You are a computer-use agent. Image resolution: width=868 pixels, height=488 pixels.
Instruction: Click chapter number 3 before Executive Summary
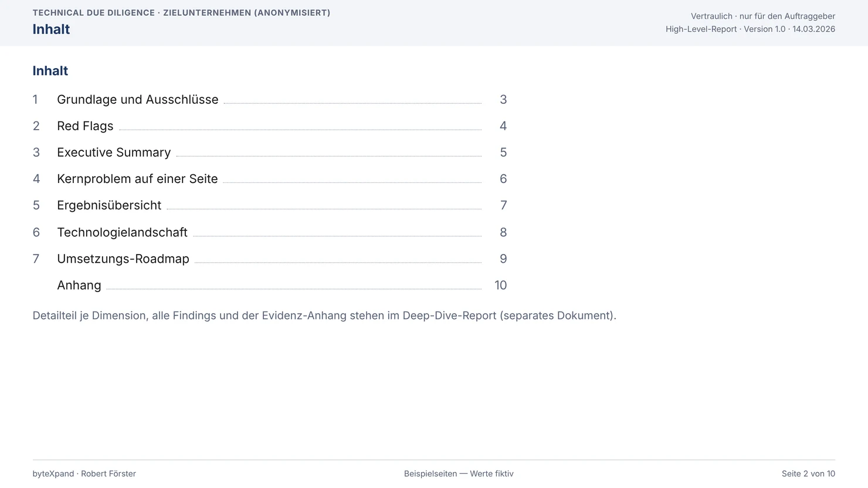[x=36, y=152]
